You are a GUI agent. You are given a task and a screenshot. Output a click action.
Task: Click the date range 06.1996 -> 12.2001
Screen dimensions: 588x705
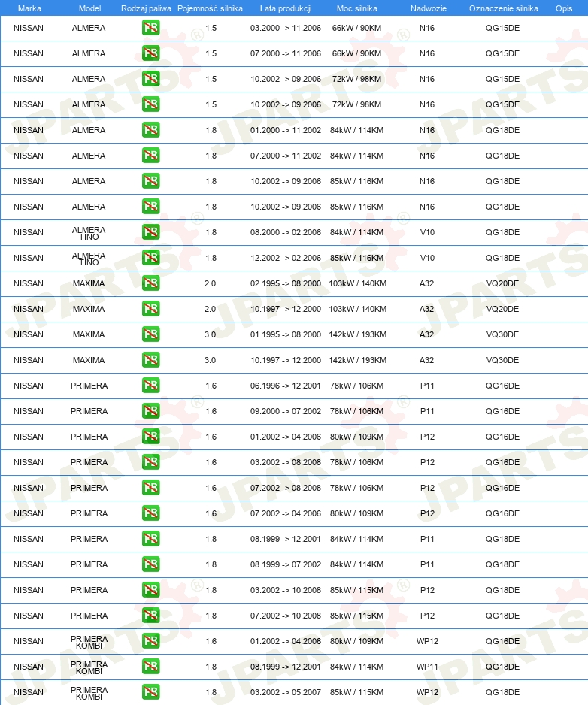[286, 386]
